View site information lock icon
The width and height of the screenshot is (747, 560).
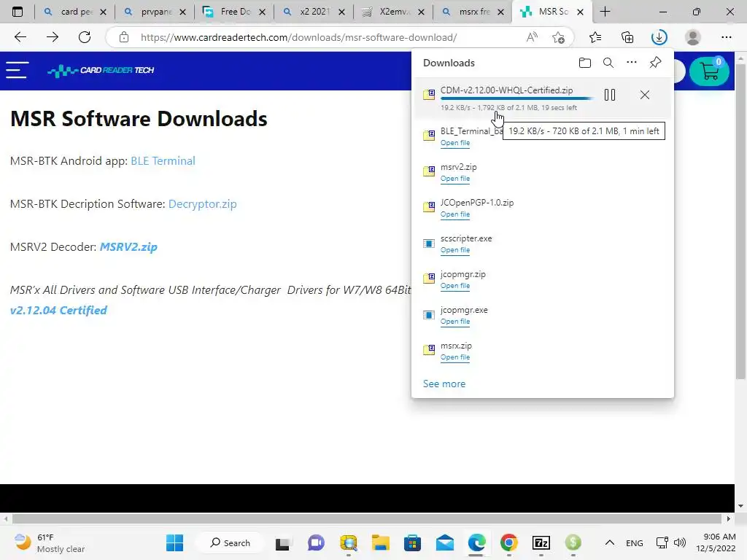124,37
